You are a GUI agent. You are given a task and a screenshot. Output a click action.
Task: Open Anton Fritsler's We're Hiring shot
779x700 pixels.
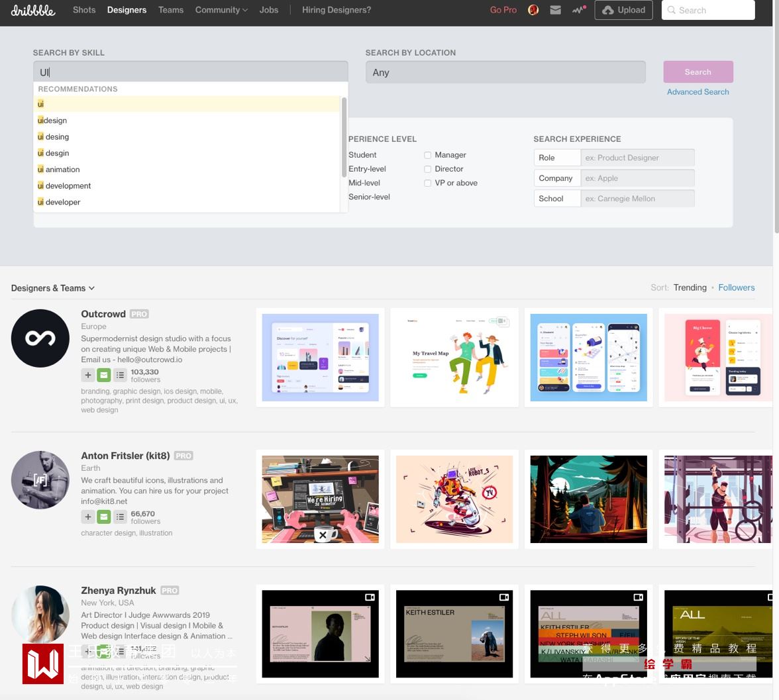pos(321,499)
